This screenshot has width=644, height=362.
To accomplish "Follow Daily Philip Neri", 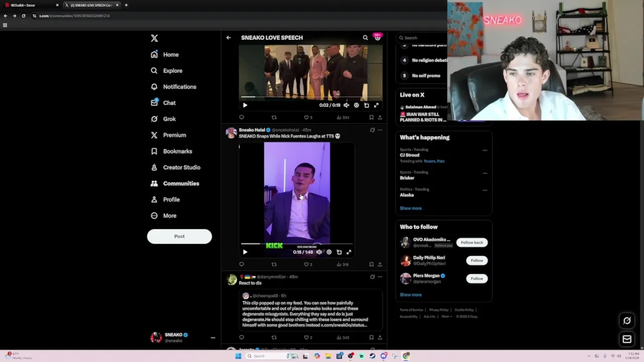I will point(477,260).
